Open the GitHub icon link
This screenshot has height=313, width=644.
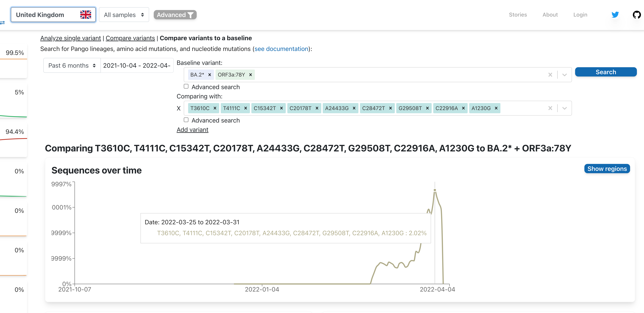(636, 15)
